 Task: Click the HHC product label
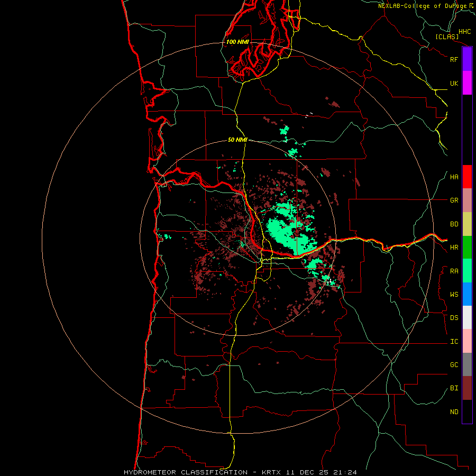pos(465,32)
